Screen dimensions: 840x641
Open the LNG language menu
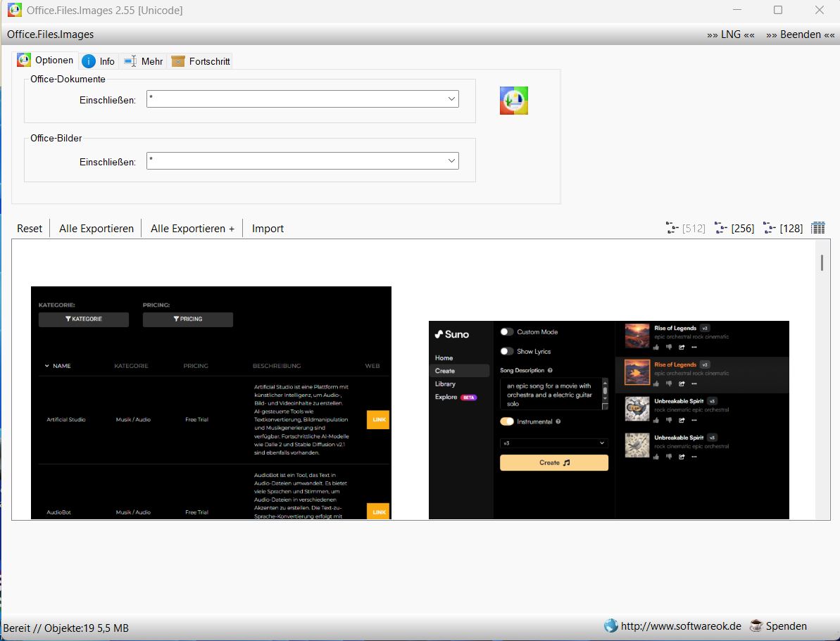(730, 34)
